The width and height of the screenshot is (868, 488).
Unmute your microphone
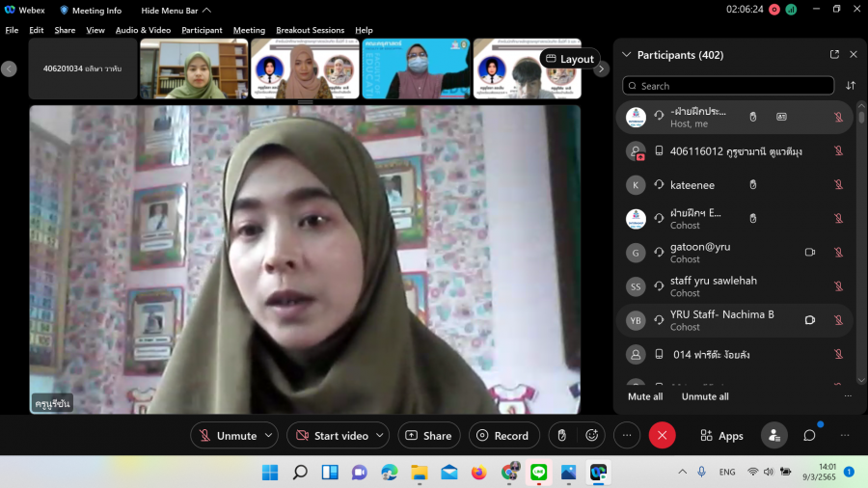(x=228, y=435)
